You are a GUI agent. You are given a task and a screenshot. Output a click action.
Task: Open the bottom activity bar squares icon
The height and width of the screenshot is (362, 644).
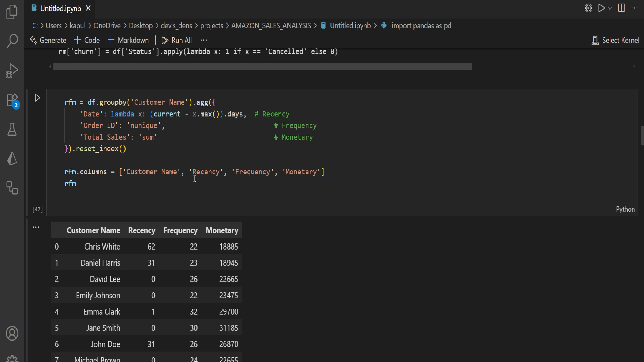12,188
